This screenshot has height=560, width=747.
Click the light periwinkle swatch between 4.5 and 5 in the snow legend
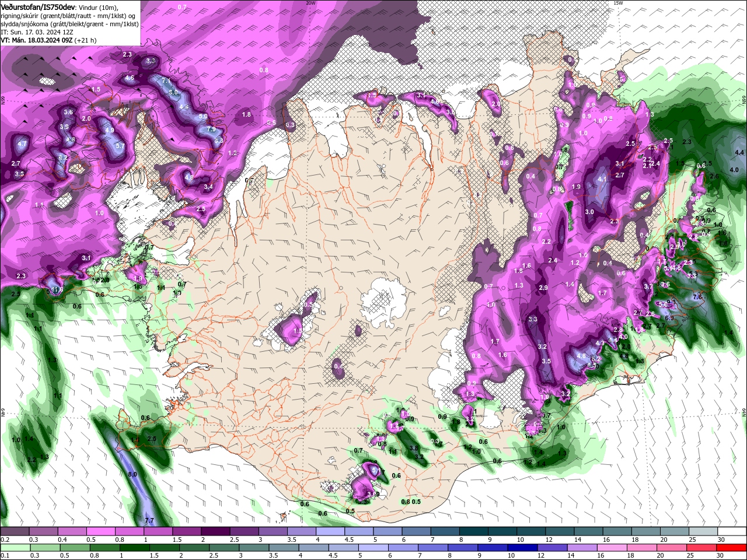[x=358, y=532]
